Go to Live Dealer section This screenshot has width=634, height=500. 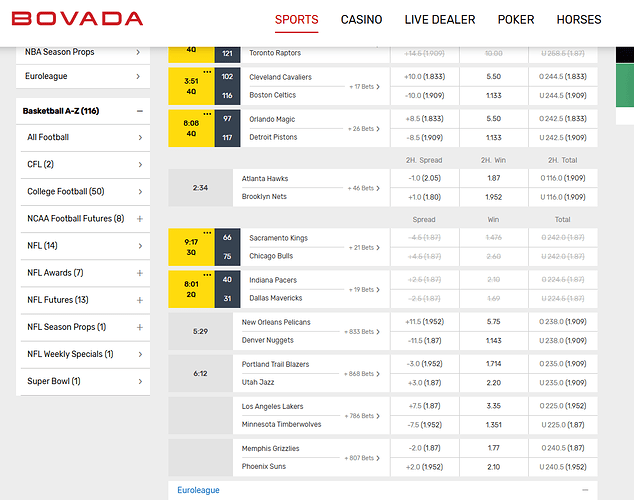click(440, 20)
